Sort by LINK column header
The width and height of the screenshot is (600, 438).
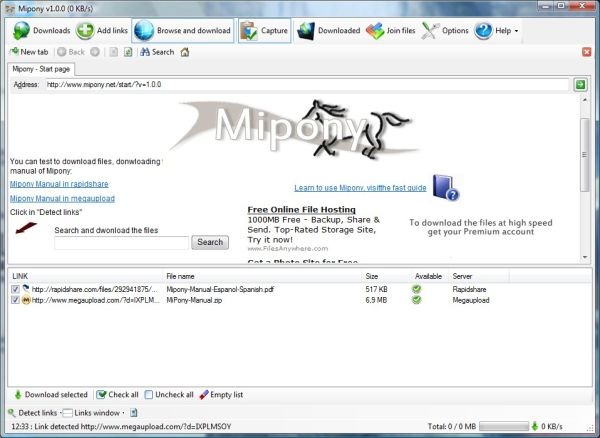point(85,276)
